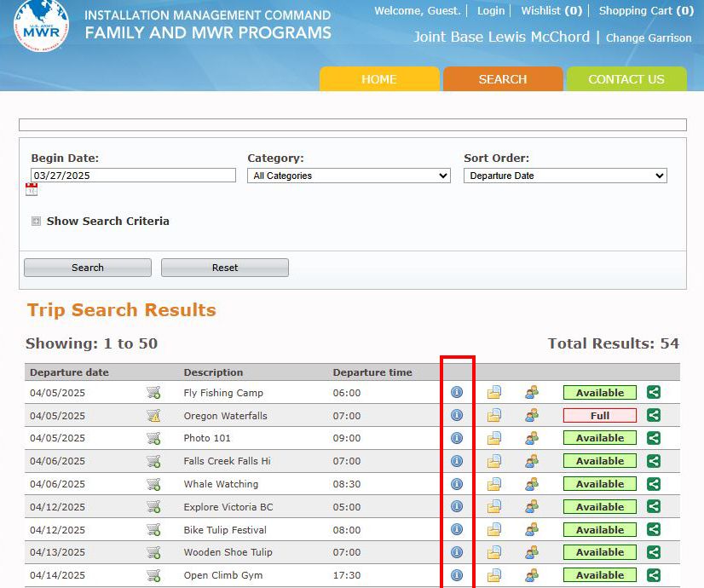Share the Wooden Shoe Tulip trip
704x588 pixels.
654,552
